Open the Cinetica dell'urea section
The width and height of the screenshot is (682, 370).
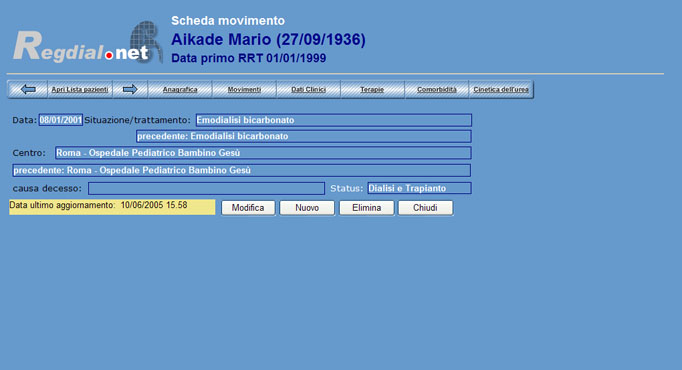[501, 89]
